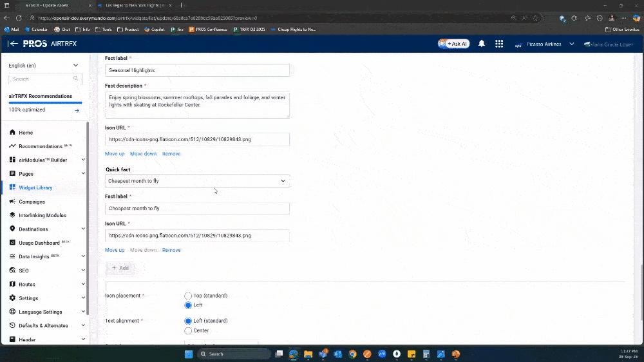Viewport: 644px width, 362px height.
Task: Open the English (en) language dropdown
Action: point(44,65)
